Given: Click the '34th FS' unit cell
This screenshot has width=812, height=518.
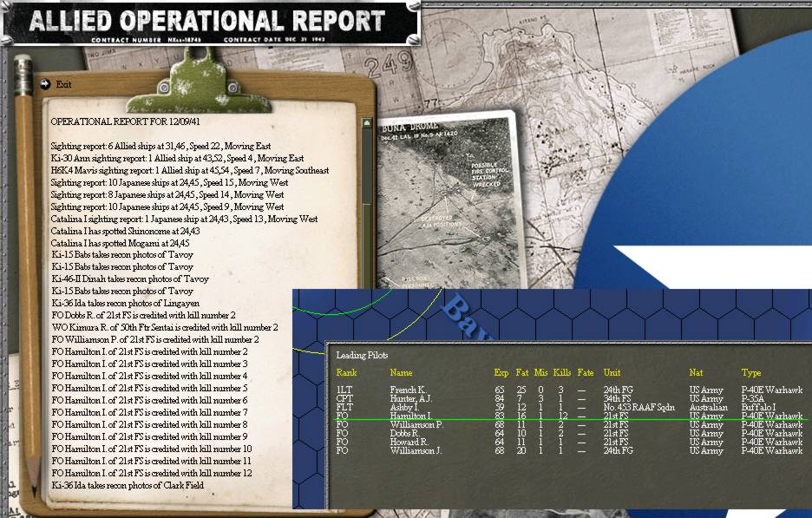Looking at the screenshot, I should [x=617, y=399].
